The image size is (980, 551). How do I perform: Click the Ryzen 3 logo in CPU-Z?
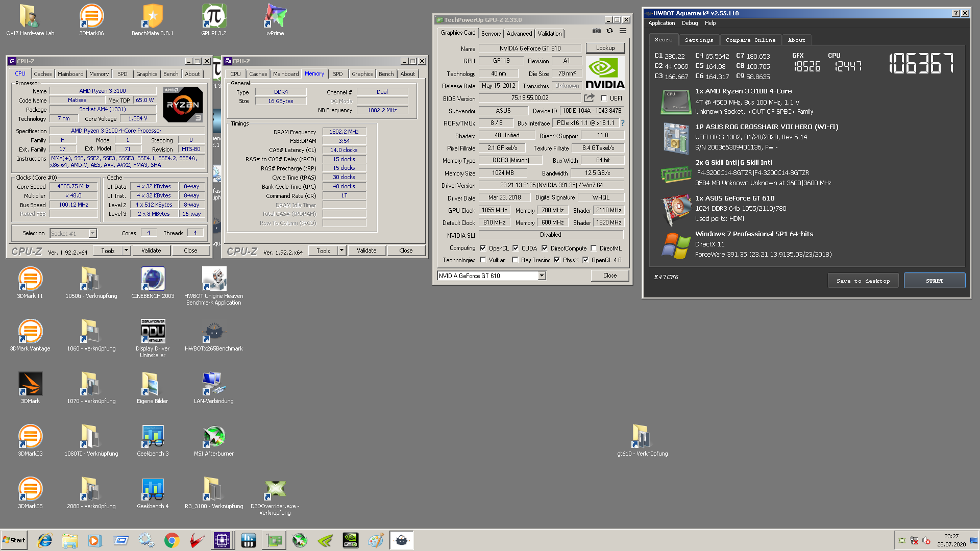183,104
